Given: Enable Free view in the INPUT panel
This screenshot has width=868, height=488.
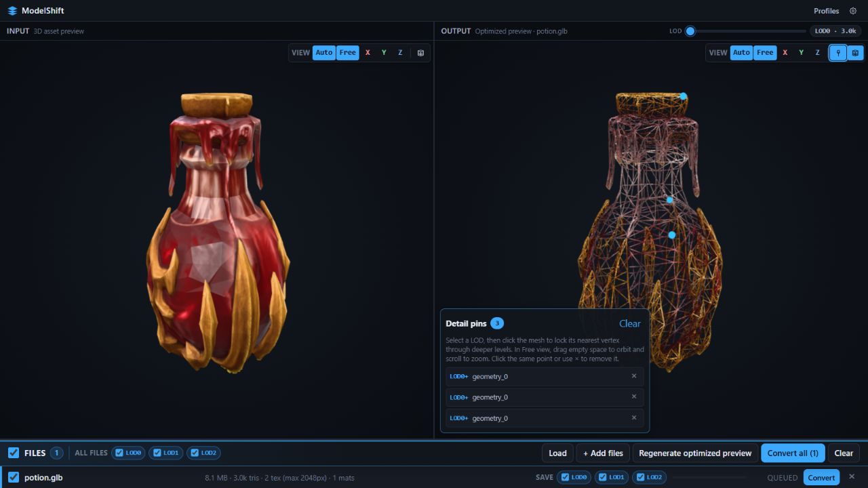Looking at the screenshot, I should pyautogui.click(x=348, y=53).
